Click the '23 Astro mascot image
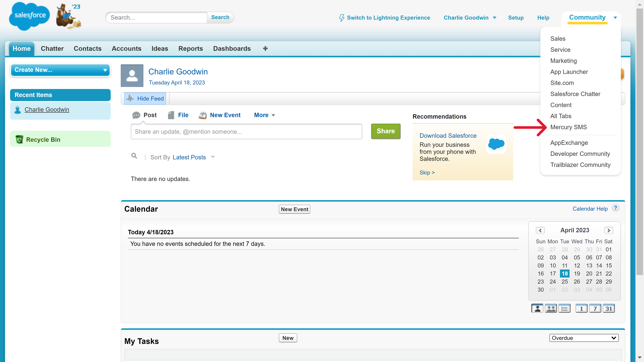Image resolution: width=644 pixels, height=362 pixels. coord(69,16)
